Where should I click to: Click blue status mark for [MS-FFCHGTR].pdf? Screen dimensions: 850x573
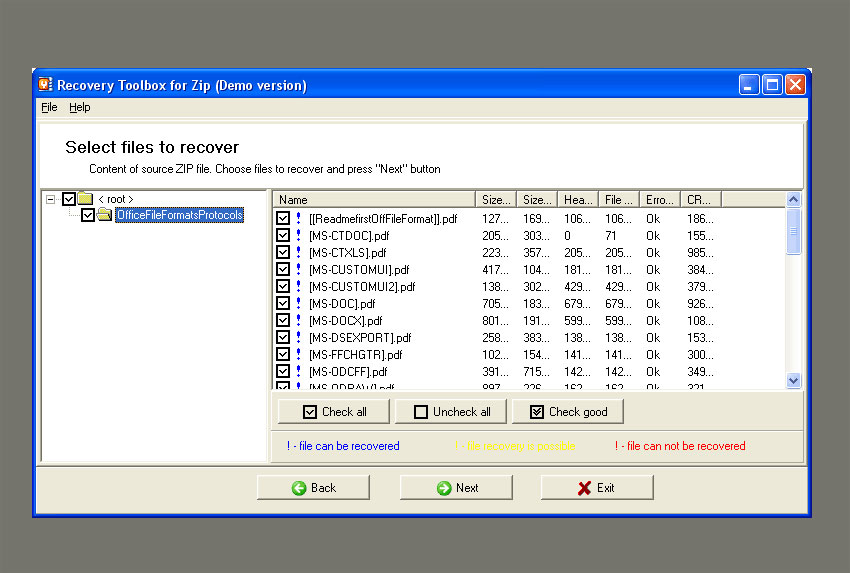point(298,354)
